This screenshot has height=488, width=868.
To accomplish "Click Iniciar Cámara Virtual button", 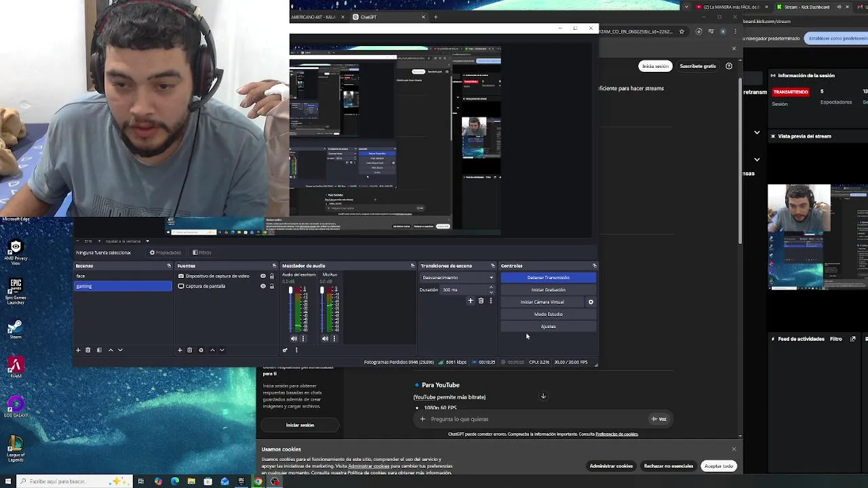I will (542, 302).
